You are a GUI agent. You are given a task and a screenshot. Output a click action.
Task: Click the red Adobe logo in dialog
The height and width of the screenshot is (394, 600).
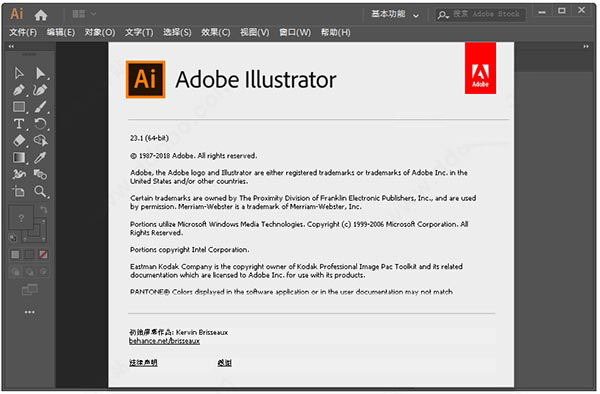480,68
